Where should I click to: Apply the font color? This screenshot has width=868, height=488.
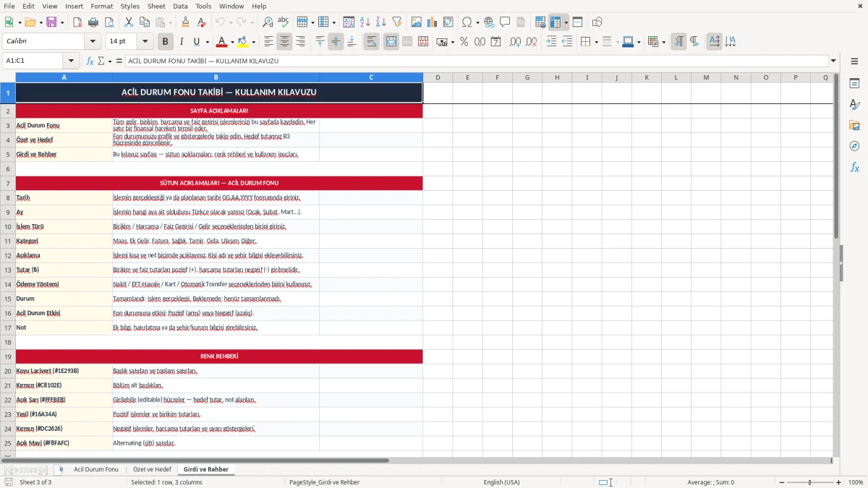click(222, 42)
